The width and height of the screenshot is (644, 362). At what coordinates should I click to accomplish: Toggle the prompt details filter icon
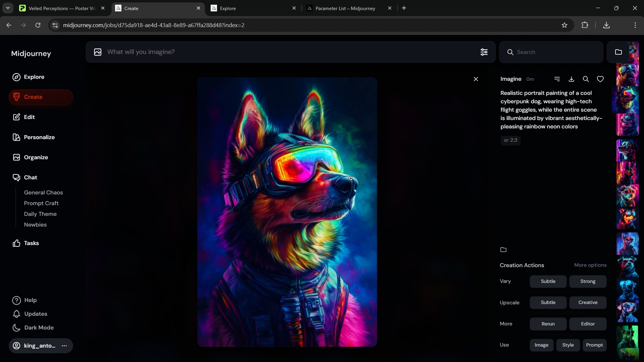557,79
